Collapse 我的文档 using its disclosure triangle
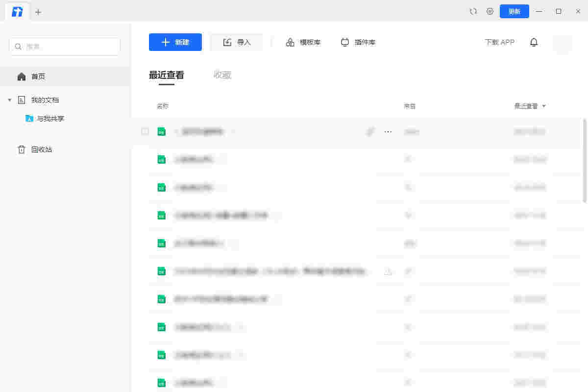This screenshot has height=392, width=588. (9, 99)
